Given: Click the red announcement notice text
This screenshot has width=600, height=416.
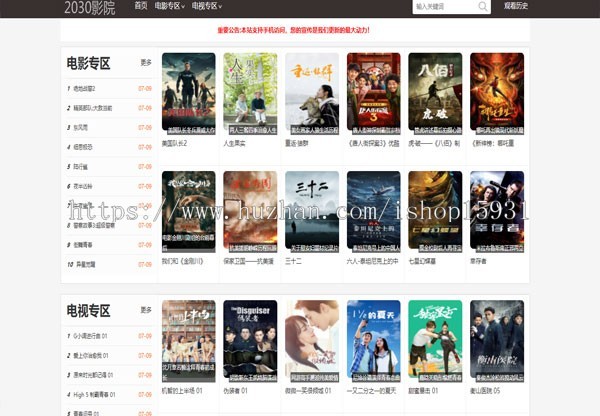Looking at the screenshot, I should tap(293, 30).
